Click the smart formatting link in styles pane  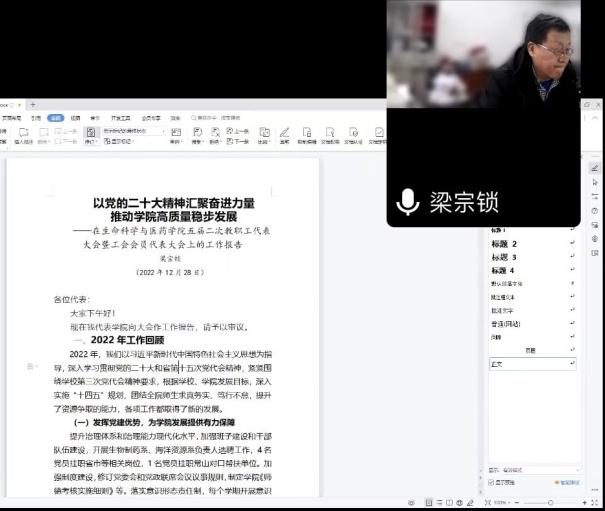(x=567, y=482)
